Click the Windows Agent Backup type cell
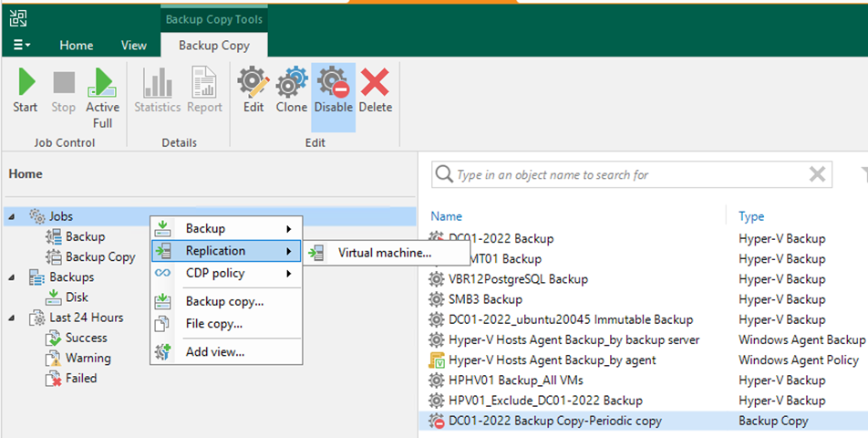 coord(801,340)
